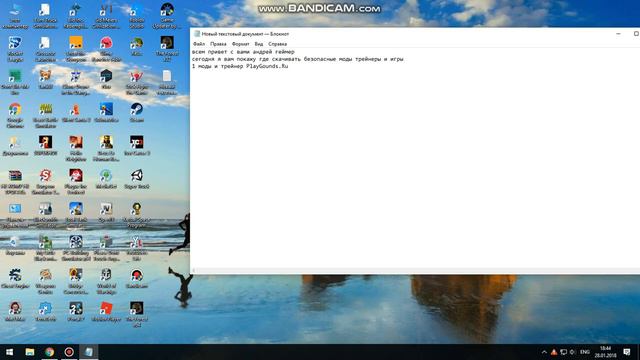This screenshot has height=360, width=640.
Task: Open the Правка menu in Notepad
Action: pyautogui.click(x=218, y=44)
